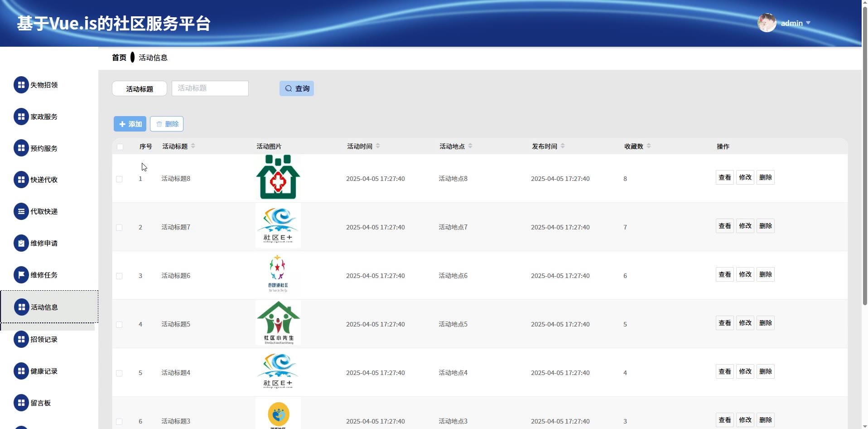Viewport: 868px width, 429px height.
Task: Select the 代取快递 list icon
Action: click(x=21, y=211)
